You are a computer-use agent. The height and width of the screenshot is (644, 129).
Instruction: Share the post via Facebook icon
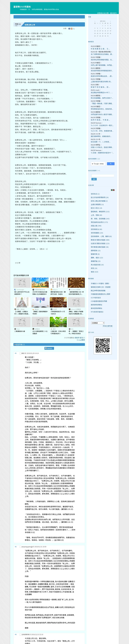point(69,29)
